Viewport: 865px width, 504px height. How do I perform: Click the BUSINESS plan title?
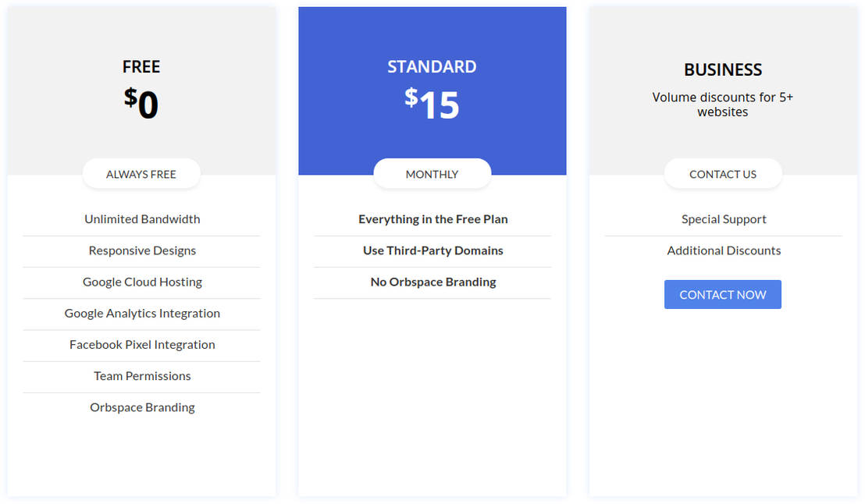pyautogui.click(x=723, y=70)
